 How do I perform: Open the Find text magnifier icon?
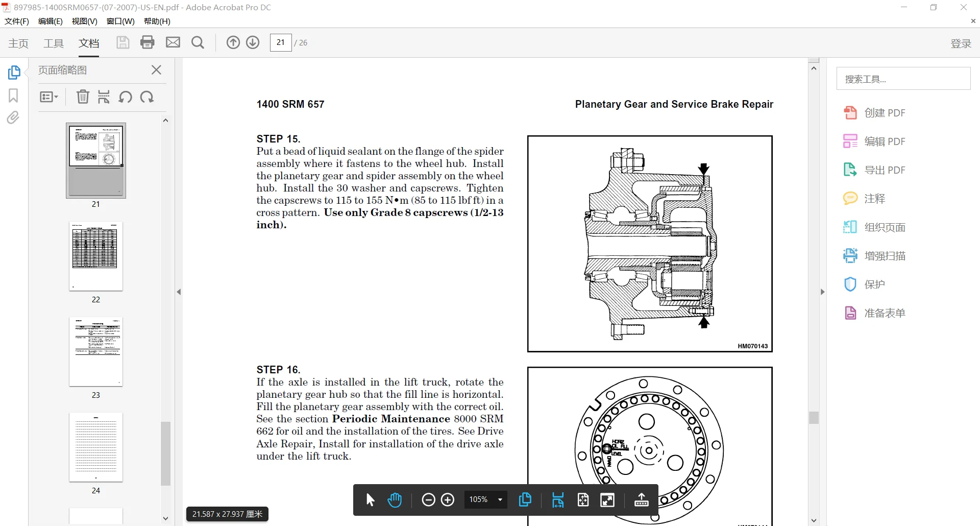pos(198,42)
